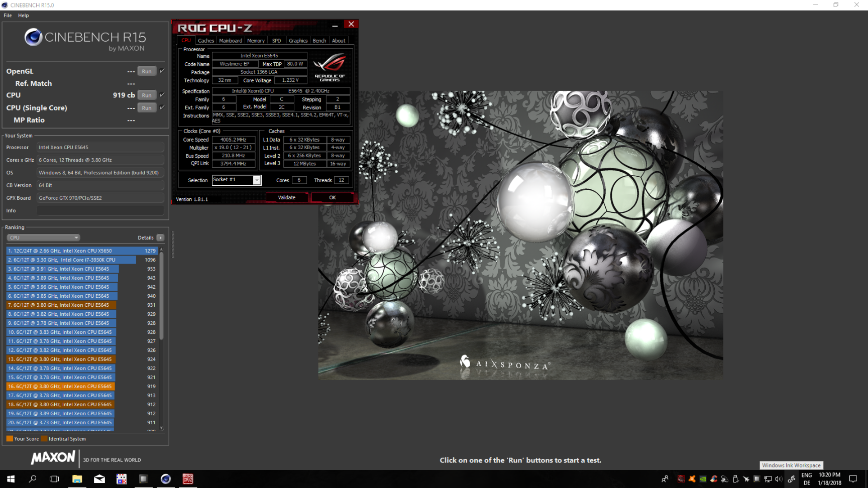The width and height of the screenshot is (868, 488).
Task: Click the ranking scrollbar up arrow
Action: (x=161, y=249)
